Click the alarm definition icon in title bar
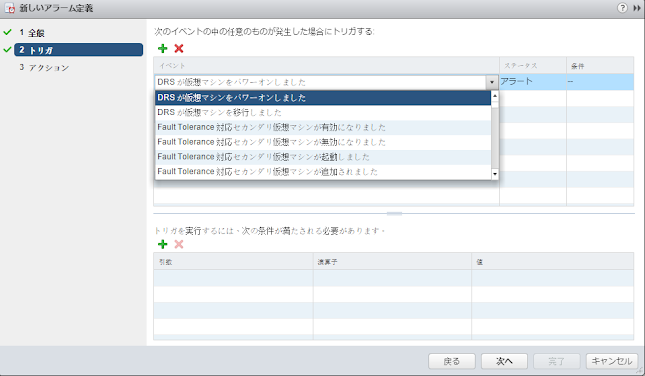 9,8
